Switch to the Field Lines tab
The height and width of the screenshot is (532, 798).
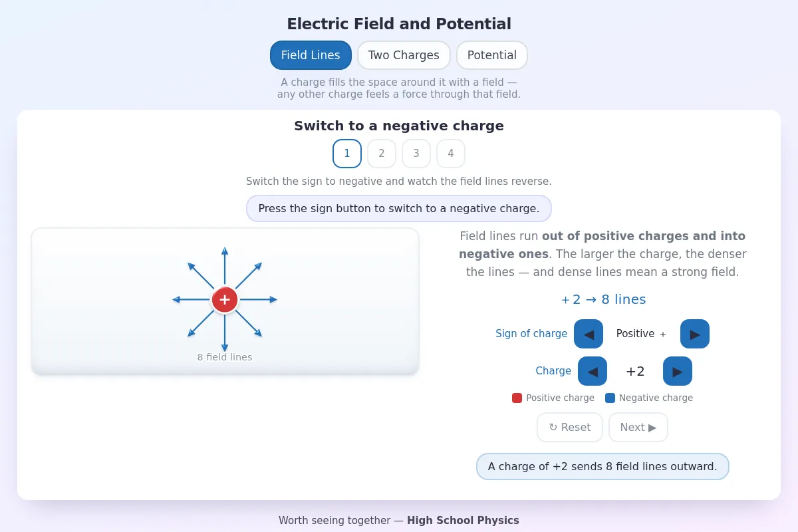tap(311, 55)
